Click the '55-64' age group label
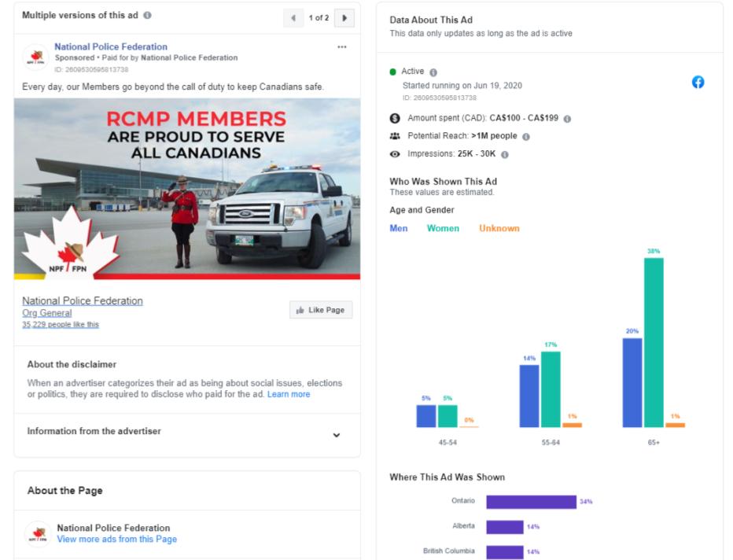Image resolution: width=733 pixels, height=560 pixels. tap(551, 442)
